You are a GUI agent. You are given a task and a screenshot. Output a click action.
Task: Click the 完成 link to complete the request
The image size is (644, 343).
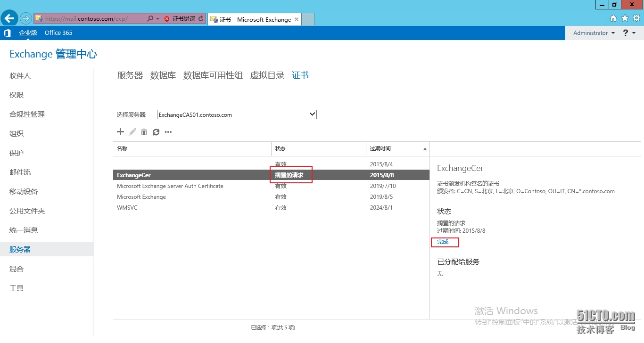(x=444, y=242)
